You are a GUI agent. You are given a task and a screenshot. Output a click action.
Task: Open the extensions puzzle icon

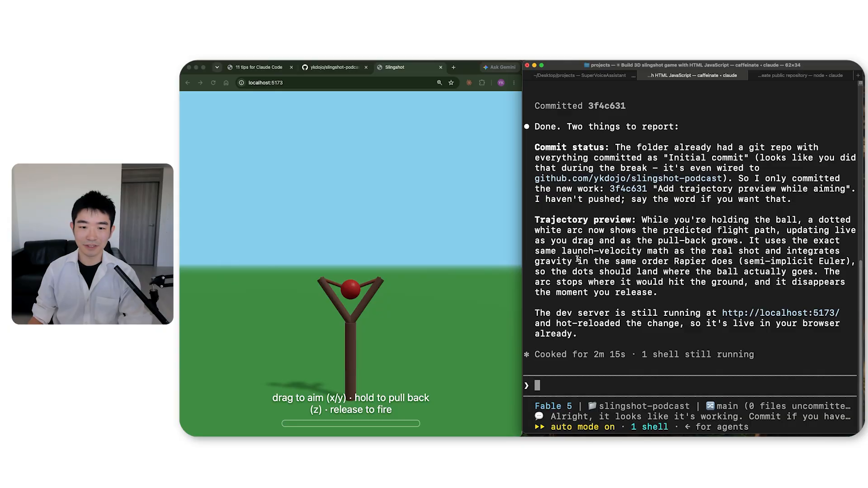click(x=482, y=83)
